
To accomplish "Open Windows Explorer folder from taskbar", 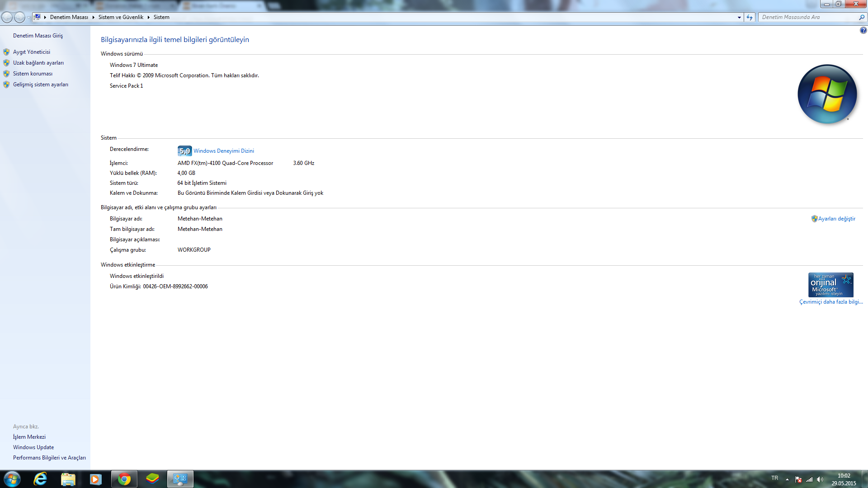I will click(x=68, y=479).
